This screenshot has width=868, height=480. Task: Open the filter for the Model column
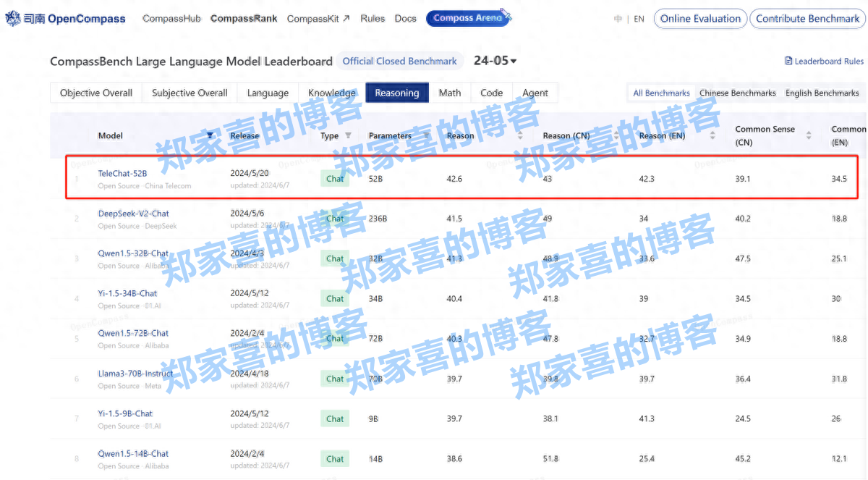click(x=210, y=135)
